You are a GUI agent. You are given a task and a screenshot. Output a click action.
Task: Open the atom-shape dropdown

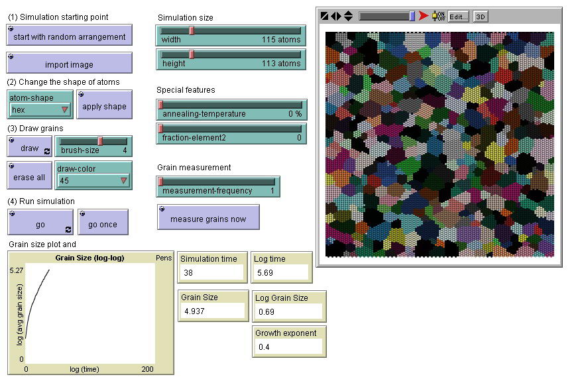[40, 110]
